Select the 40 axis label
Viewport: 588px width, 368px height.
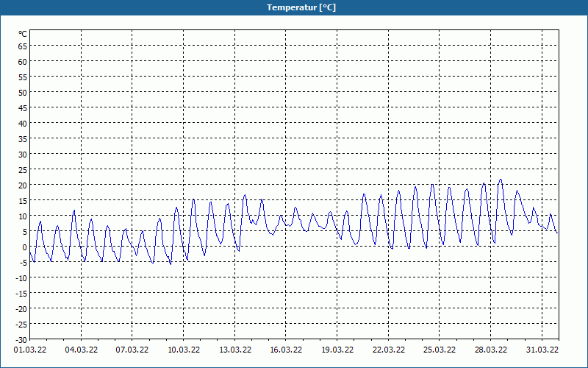click(x=23, y=123)
